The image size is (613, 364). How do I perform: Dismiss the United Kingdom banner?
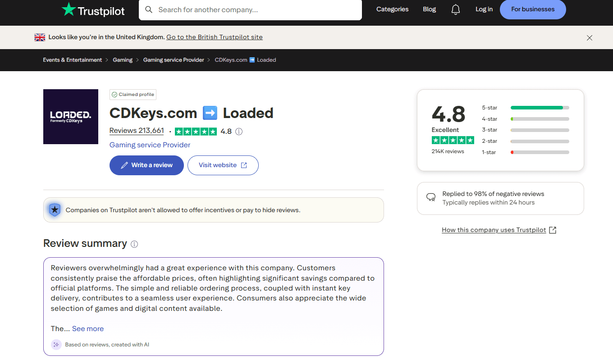590,38
